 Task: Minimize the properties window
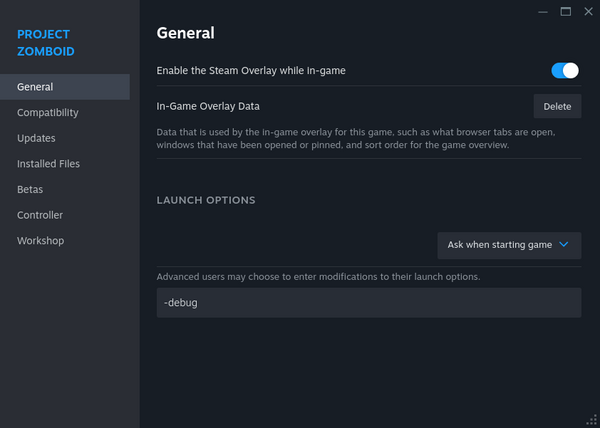(542, 11)
